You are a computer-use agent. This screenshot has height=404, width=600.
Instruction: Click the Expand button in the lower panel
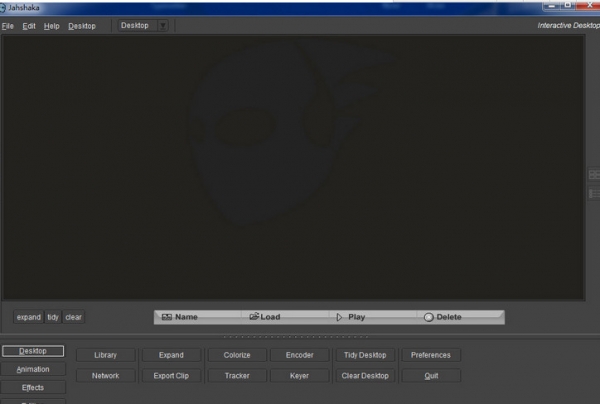point(171,355)
